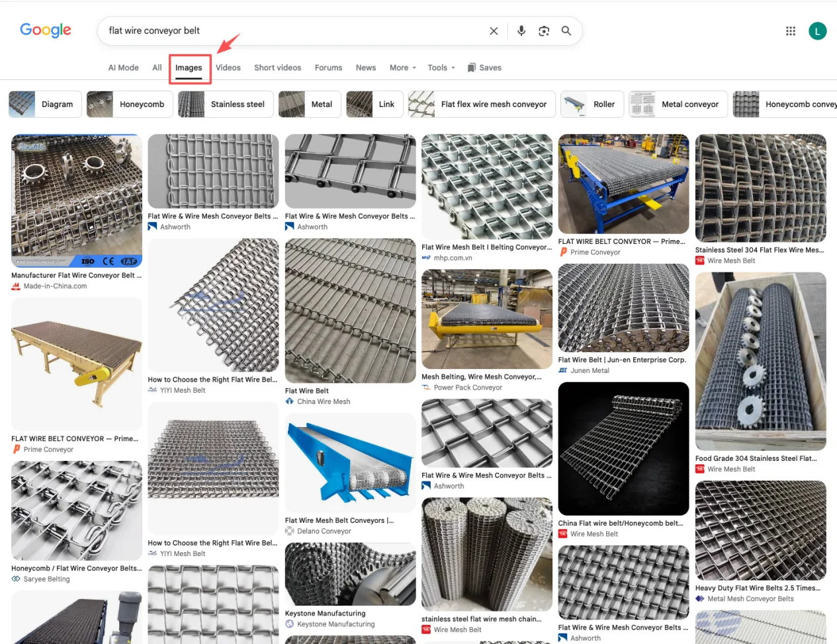This screenshot has height=644, width=837.
Task: Open the black-background honeycomb belt image
Action: 623,448
